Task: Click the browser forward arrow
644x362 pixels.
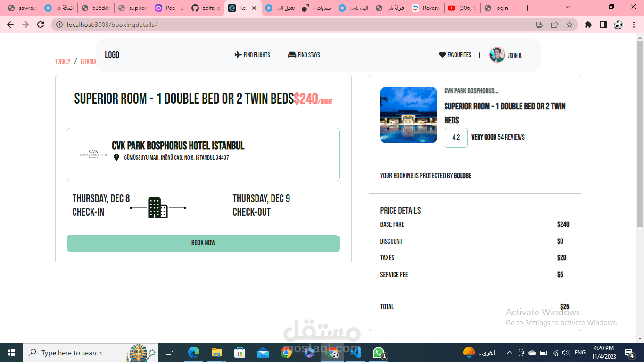Action: 25,25
